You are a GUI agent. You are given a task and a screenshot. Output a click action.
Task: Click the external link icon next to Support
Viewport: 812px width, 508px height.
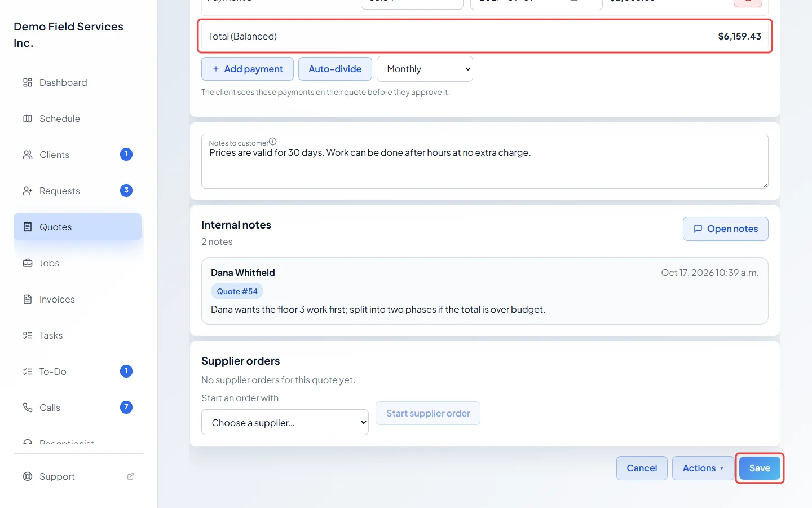click(x=131, y=476)
